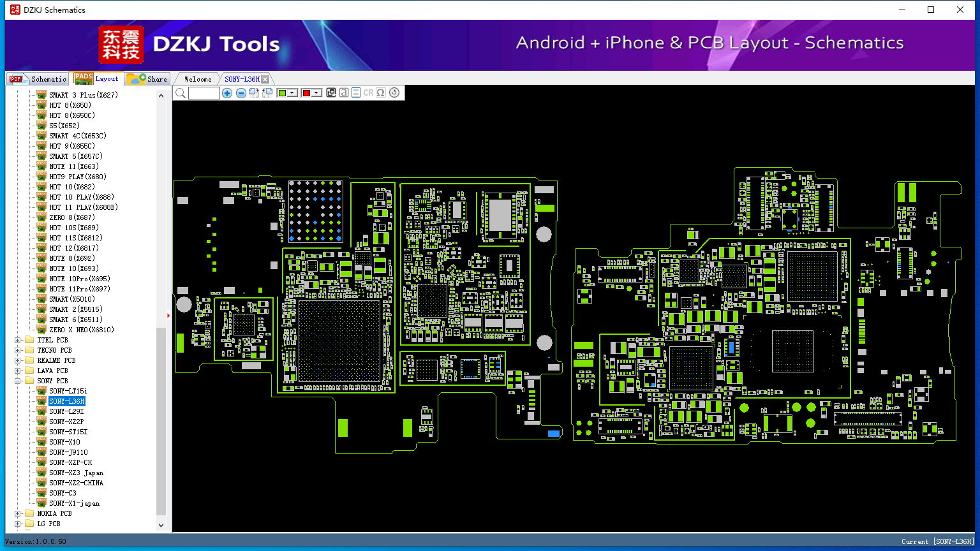Open the Share tab
980x551 pixels.
click(x=147, y=79)
